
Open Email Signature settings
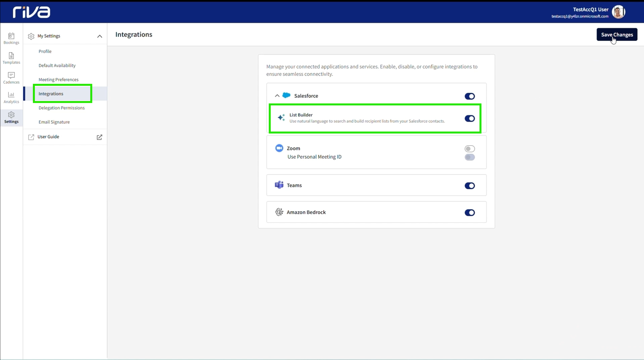[x=54, y=122]
